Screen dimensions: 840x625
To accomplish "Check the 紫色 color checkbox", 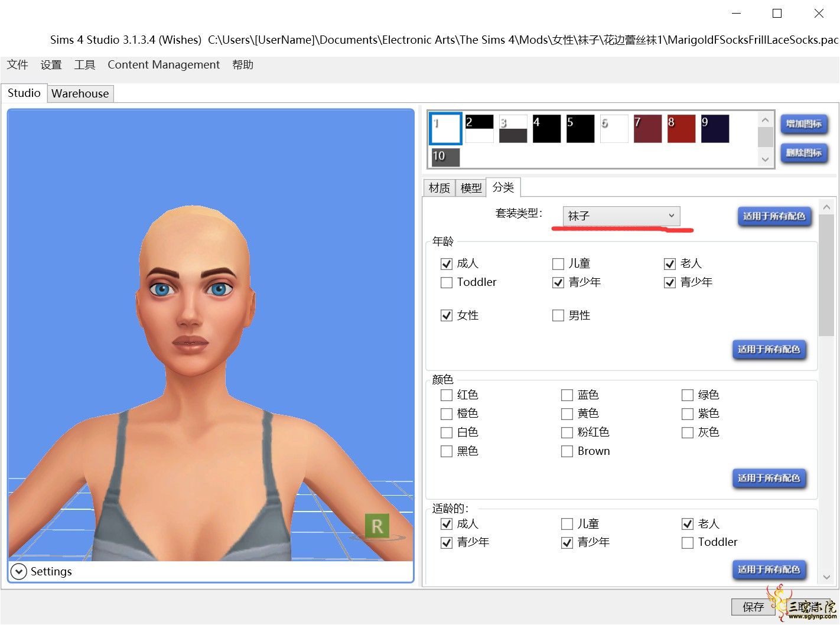I will 688,414.
